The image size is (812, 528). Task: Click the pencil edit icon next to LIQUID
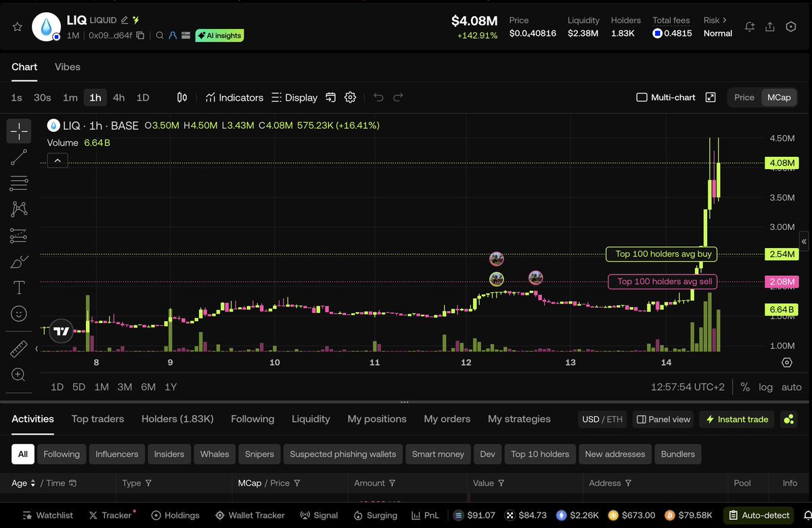tap(125, 20)
